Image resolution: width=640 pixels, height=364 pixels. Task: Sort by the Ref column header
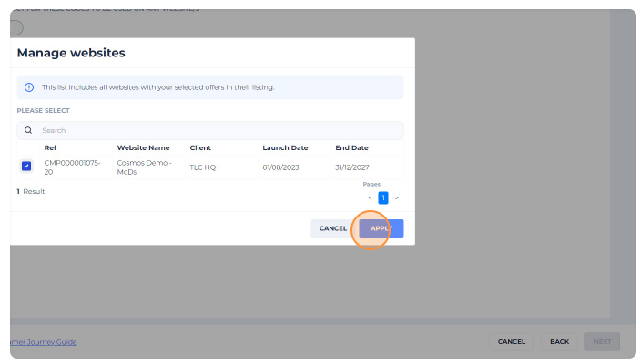coord(50,147)
